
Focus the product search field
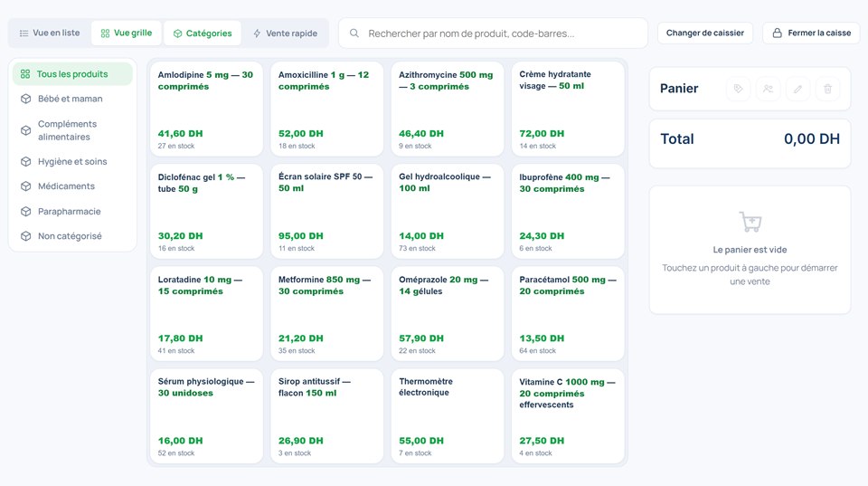(493, 33)
